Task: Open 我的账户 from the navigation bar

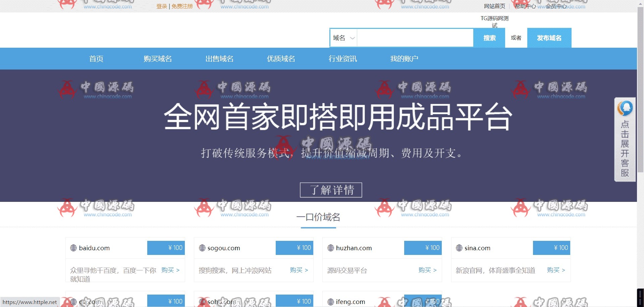Action: (x=404, y=59)
